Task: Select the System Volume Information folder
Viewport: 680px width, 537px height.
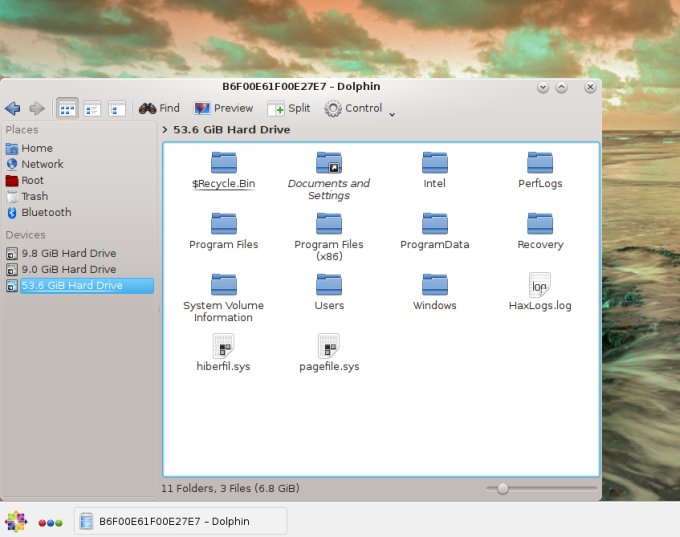Action: (x=224, y=298)
